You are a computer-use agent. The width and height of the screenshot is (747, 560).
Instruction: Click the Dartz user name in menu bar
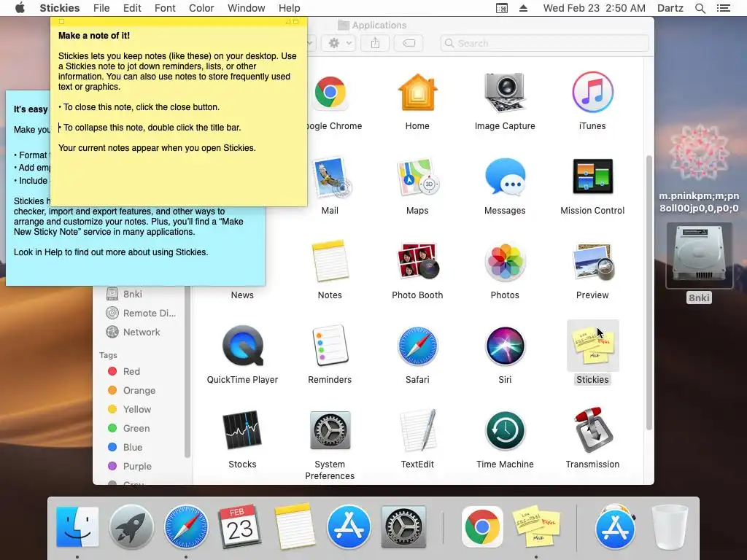670,8
